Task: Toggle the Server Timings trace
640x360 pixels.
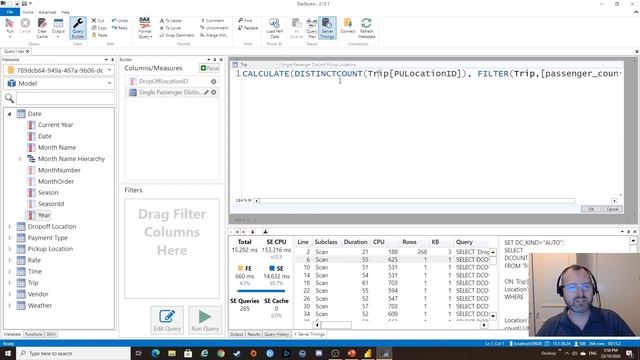Action: [x=327, y=28]
